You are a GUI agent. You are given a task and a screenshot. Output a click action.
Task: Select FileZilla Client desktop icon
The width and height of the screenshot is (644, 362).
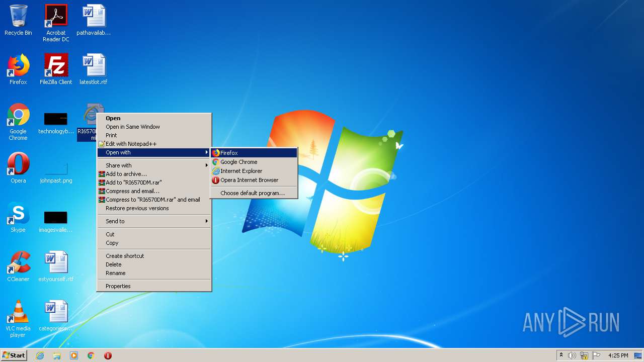coord(56,69)
